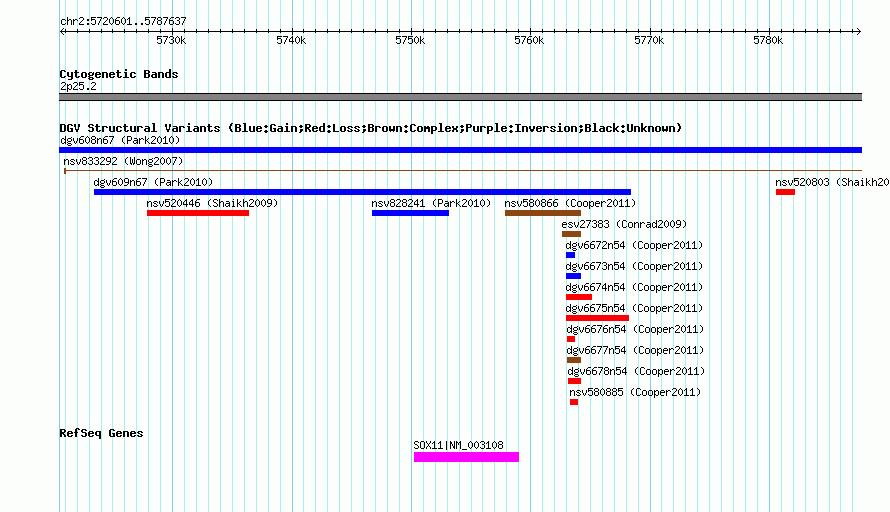Click the 5750k ruler tick label
Image resolution: width=890 pixels, height=512 pixels.
(x=410, y=40)
